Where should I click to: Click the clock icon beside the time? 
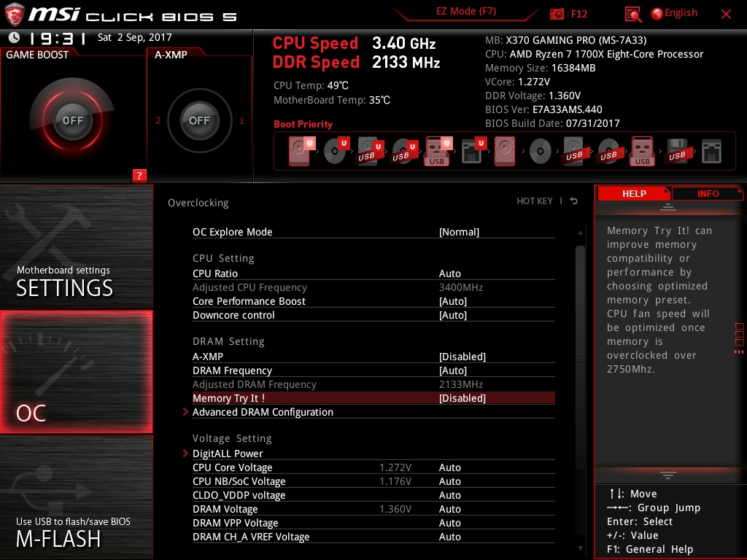click(15, 37)
